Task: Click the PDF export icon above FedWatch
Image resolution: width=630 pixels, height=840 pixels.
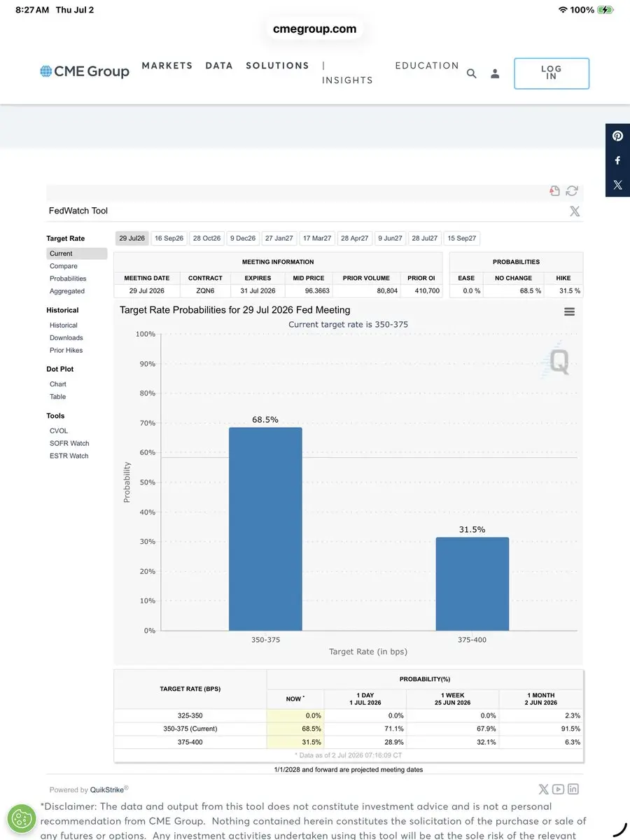Action: (x=554, y=191)
